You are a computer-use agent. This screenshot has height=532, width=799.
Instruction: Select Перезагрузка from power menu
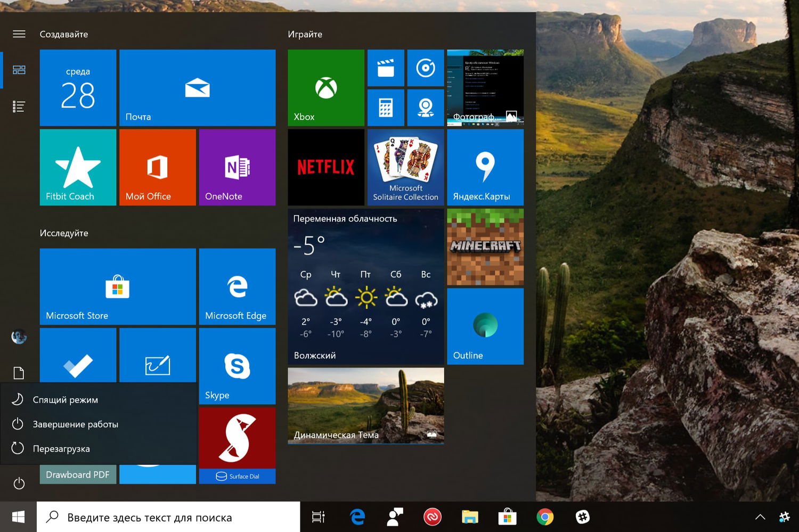point(61,448)
